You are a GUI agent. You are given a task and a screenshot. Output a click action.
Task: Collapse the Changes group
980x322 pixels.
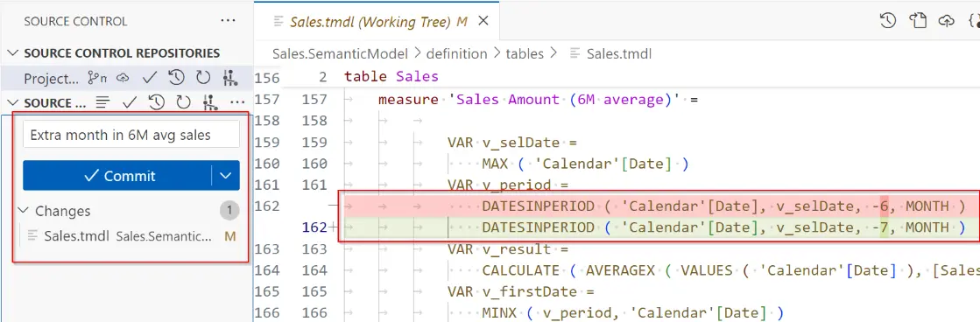point(24,211)
